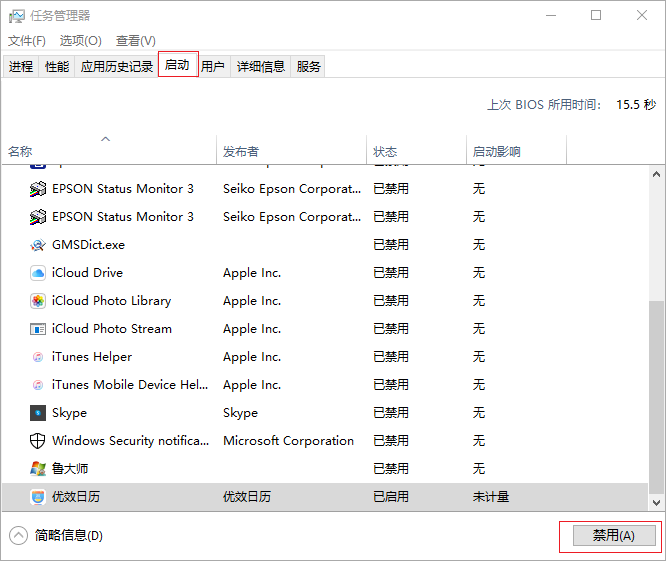The height and width of the screenshot is (561, 666).
Task: Click the vertical scrollbar thumb
Action: point(657,397)
